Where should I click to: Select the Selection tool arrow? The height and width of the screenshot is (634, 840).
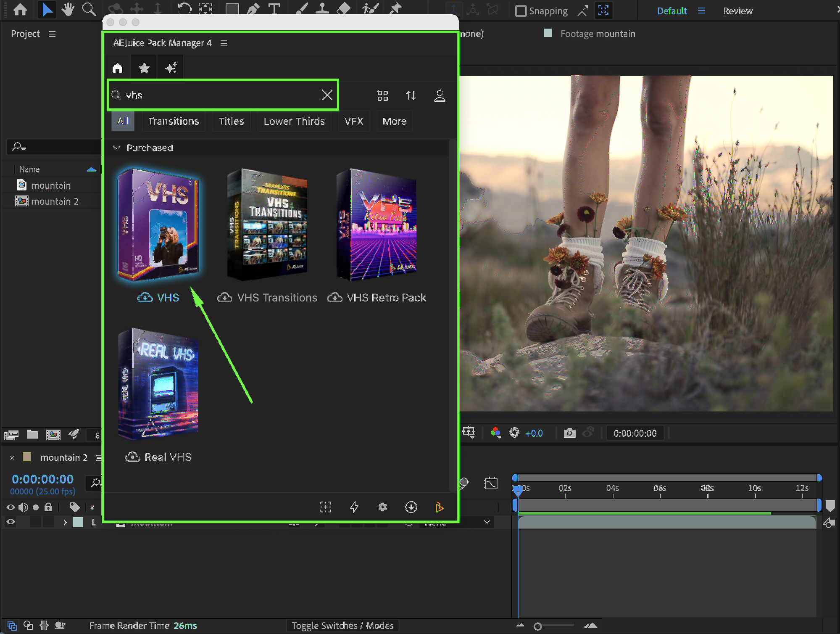click(x=47, y=9)
